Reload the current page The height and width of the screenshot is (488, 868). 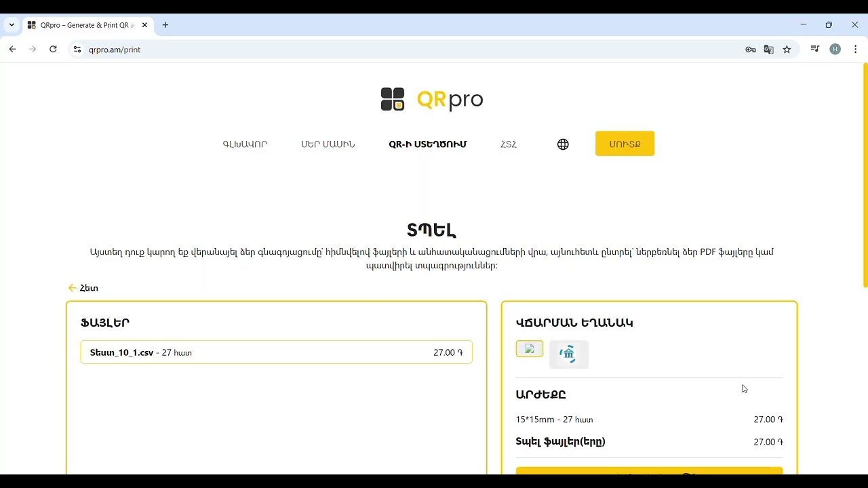pyautogui.click(x=53, y=49)
